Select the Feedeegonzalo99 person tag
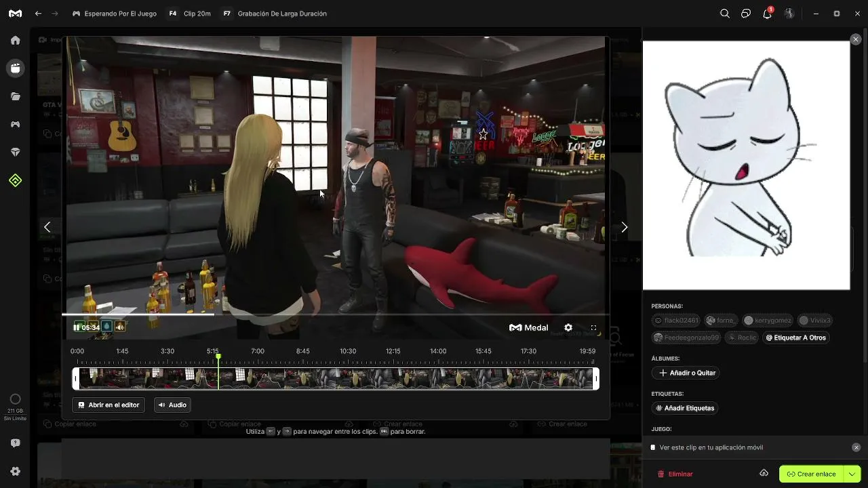868x488 pixels. pos(687,338)
